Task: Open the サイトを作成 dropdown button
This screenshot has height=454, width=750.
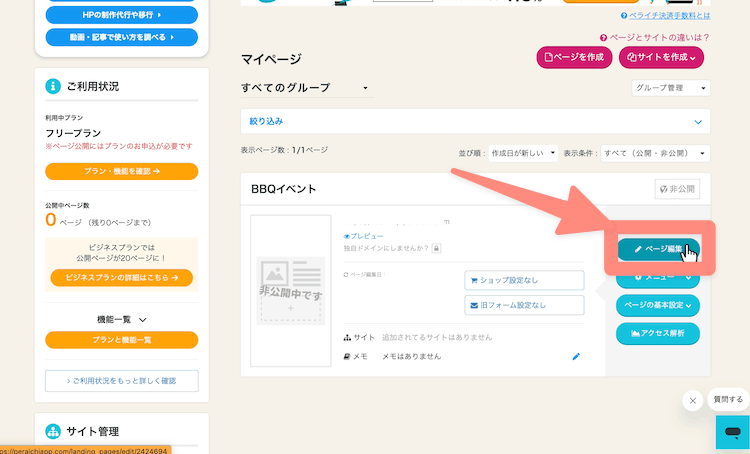Action: [661, 57]
